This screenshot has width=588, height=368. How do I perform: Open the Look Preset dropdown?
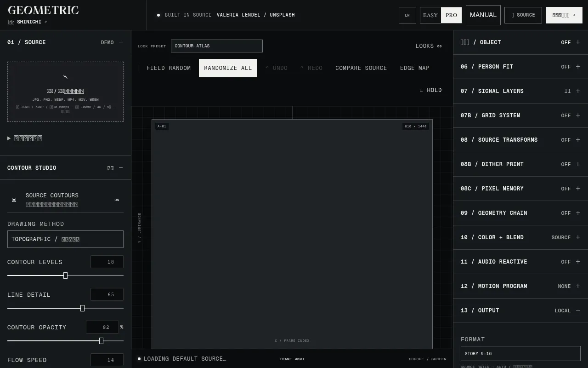coord(217,46)
